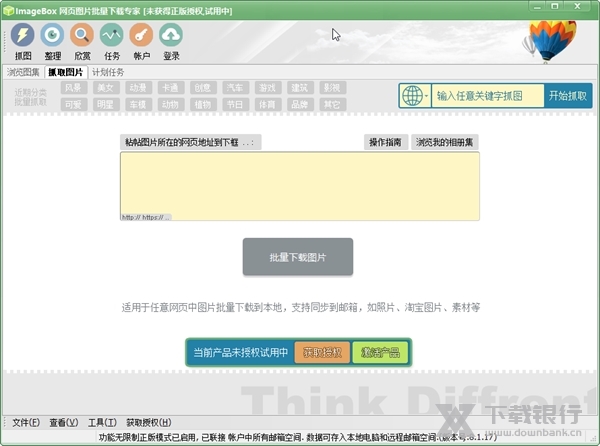This screenshot has width=600, height=446.
Task: Expand the globe dropdown arrow
Action: [x=426, y=96]
